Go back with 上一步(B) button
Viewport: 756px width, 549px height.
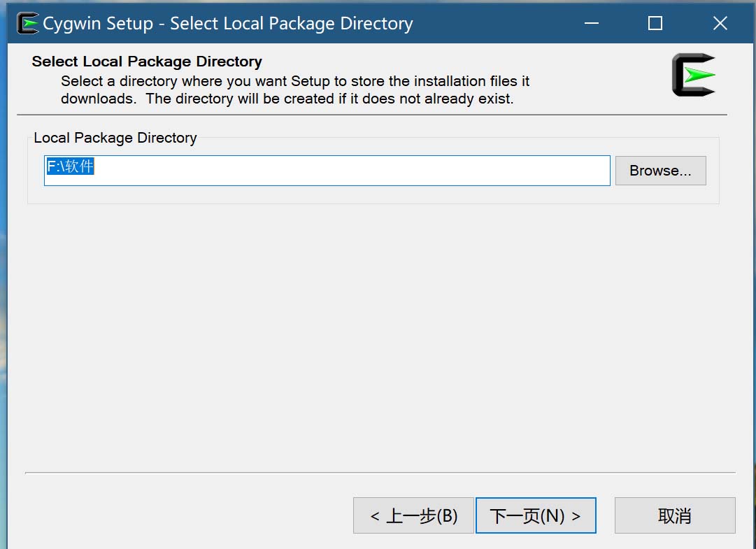coord(413,515)
